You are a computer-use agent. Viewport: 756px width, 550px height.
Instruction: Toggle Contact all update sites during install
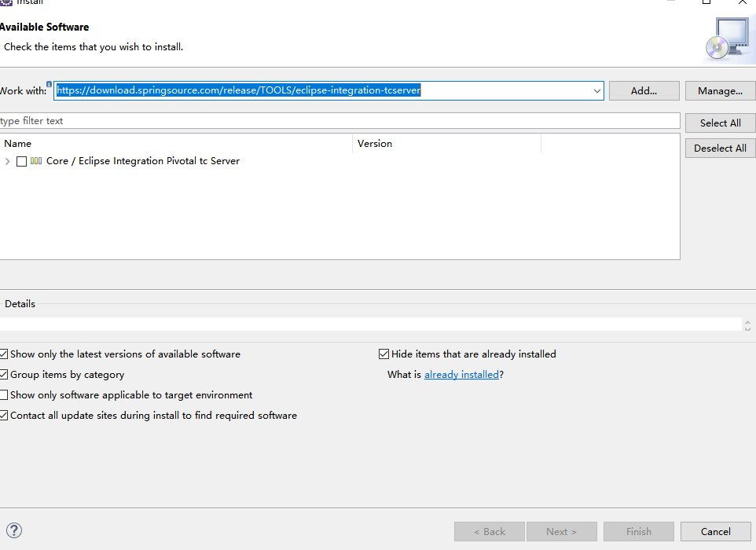point(4,416)
